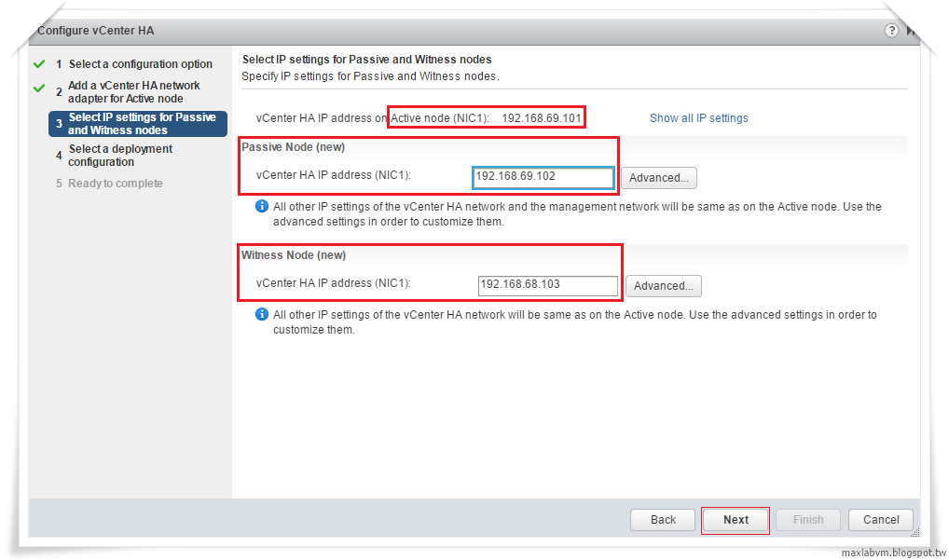
Task: Open Advanced settings for Passive Node
Action: [658, 178]
